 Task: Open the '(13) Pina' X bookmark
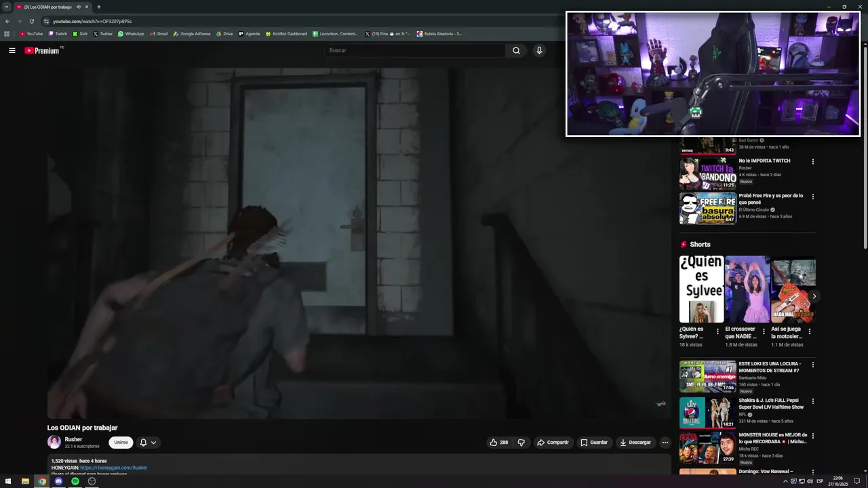(x=387, y=34)
